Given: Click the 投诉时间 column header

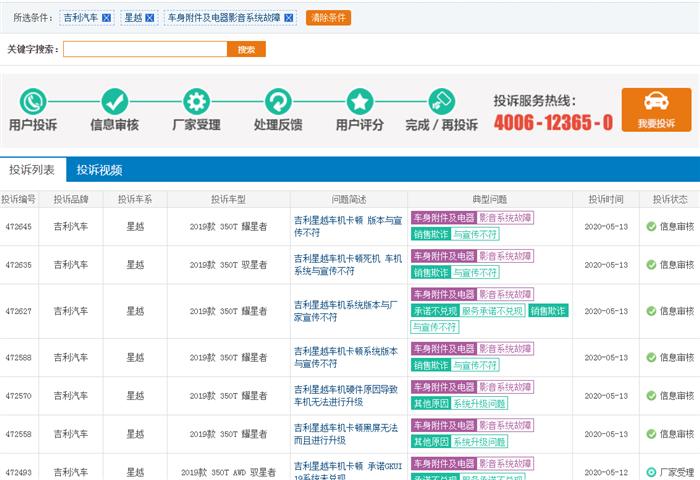Looking at the screenshot, I should [x=606, y=199].
